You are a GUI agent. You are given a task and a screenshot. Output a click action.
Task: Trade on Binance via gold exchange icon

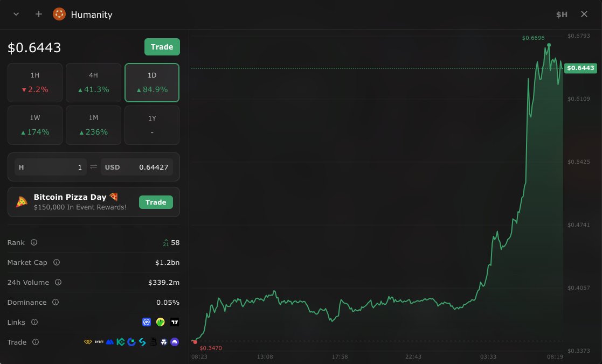pos(88,342)
